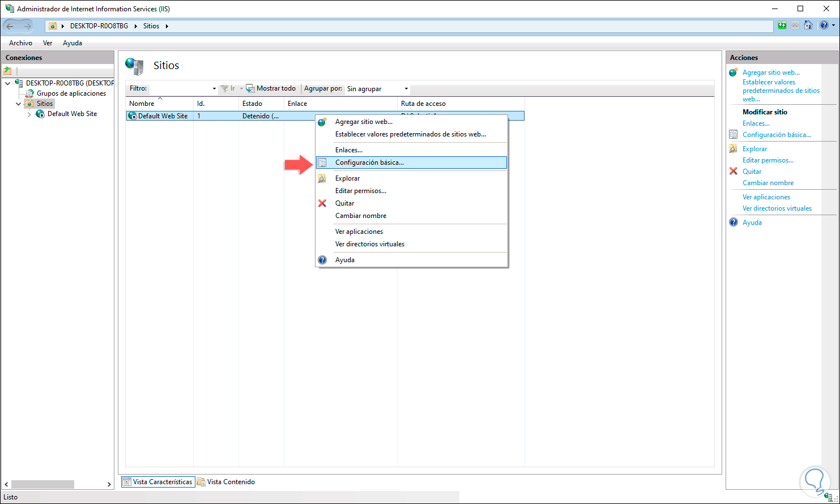Image resolution: width=840 pixels, height=504 pixels.
Task: Sort sites by the Nombre column header
Action: coord(159,104)
